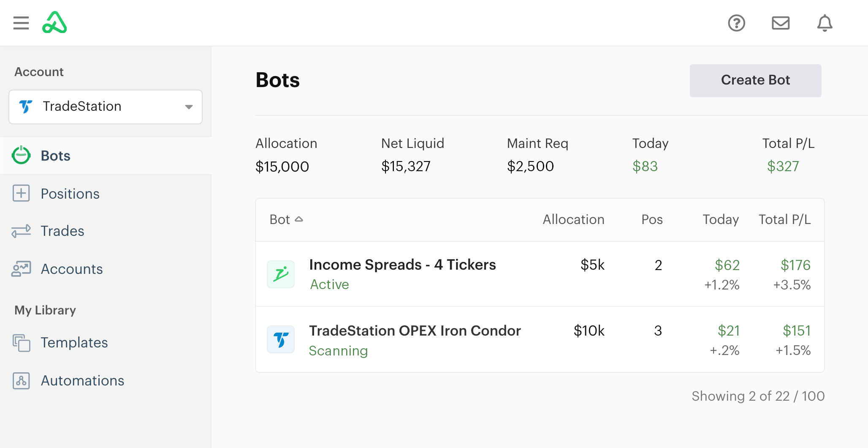Click Active status of Income Spreads
The image size is (868, 448).
[329, 284]
